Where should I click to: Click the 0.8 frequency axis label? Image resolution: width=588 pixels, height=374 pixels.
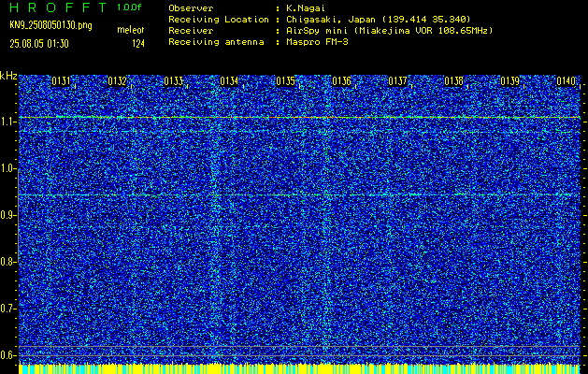tap(8, 262)
